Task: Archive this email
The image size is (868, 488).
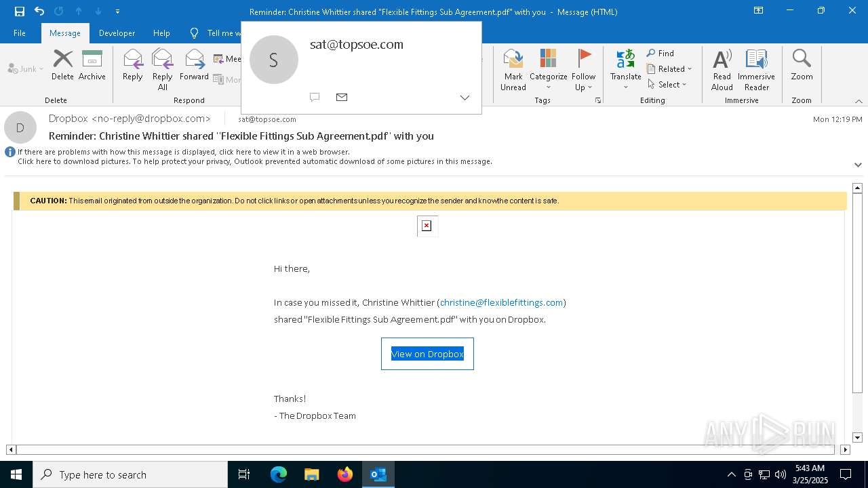Action: [92, 65]
